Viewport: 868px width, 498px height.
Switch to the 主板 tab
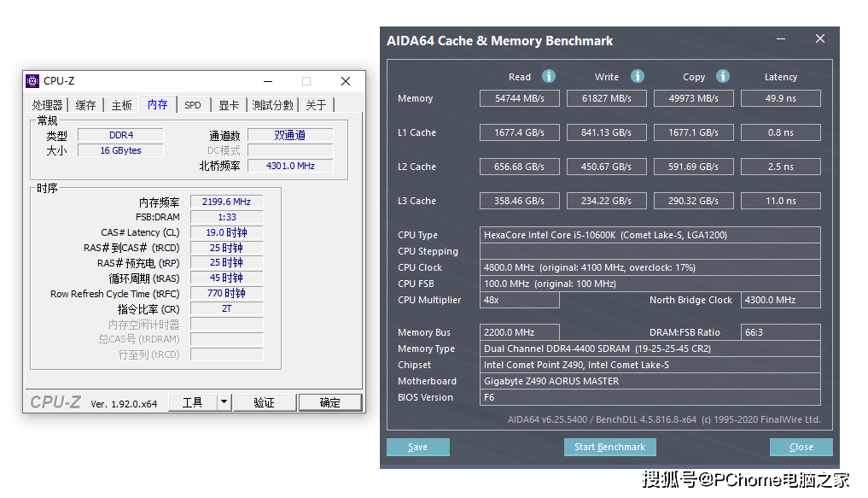(x=122, y=105)
